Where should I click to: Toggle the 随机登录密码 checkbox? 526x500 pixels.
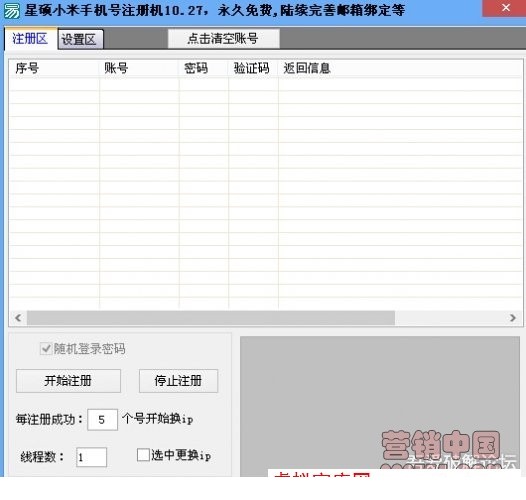[46, 349]
